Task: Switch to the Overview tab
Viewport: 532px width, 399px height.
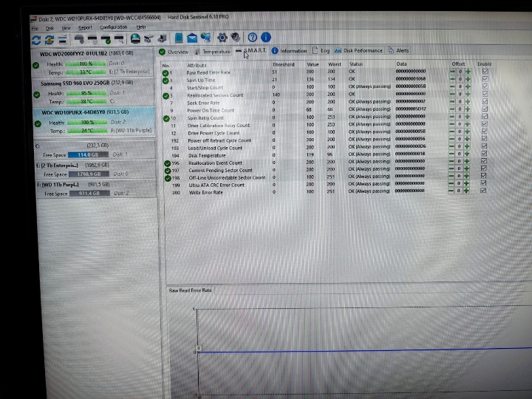Action: [x=174, y=52]
